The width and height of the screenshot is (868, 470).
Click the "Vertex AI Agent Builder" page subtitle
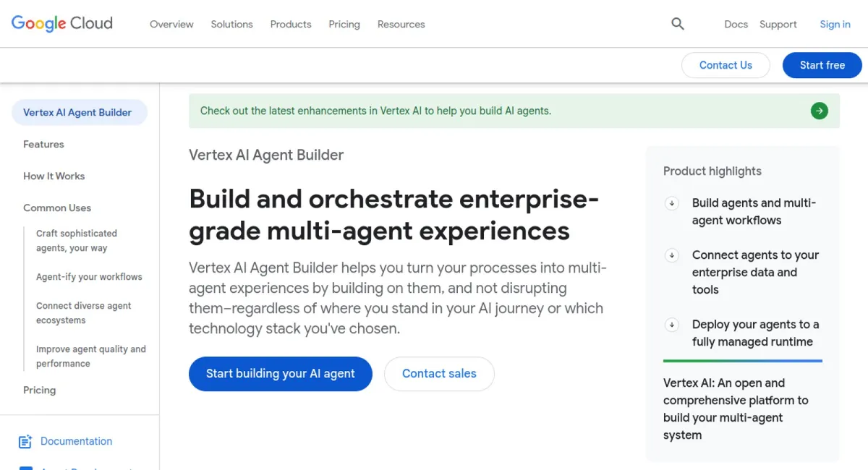266,155
